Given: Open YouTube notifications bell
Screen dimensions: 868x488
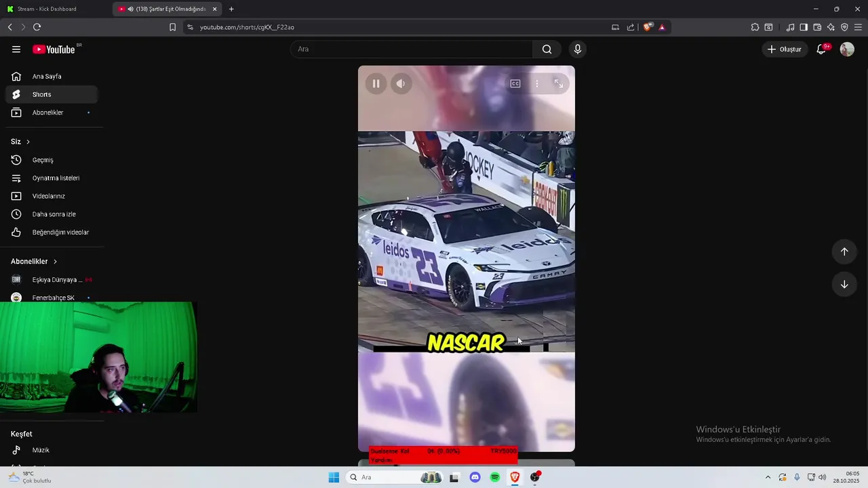Looking at the screenshot, I should (x=821, y=49).
